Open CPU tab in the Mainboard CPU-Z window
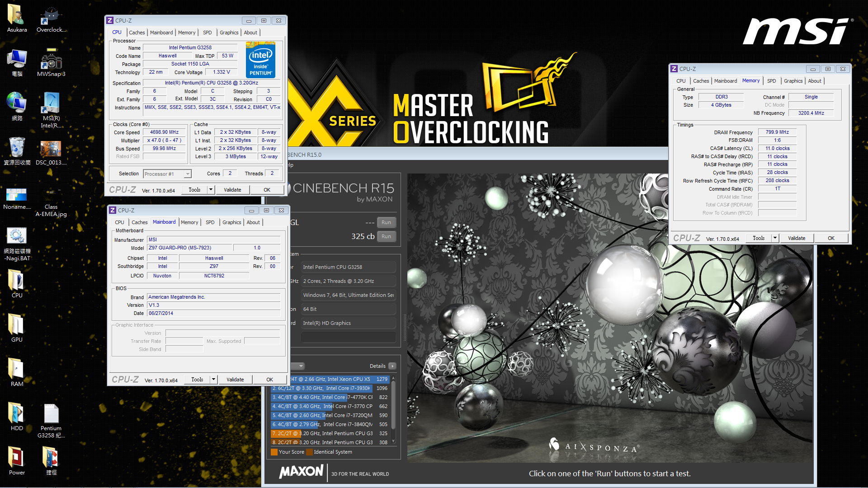 click(119, 222)
